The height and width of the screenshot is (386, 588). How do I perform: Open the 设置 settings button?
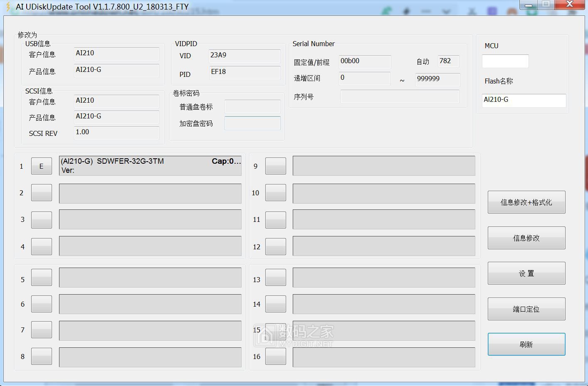click(526, 273)
